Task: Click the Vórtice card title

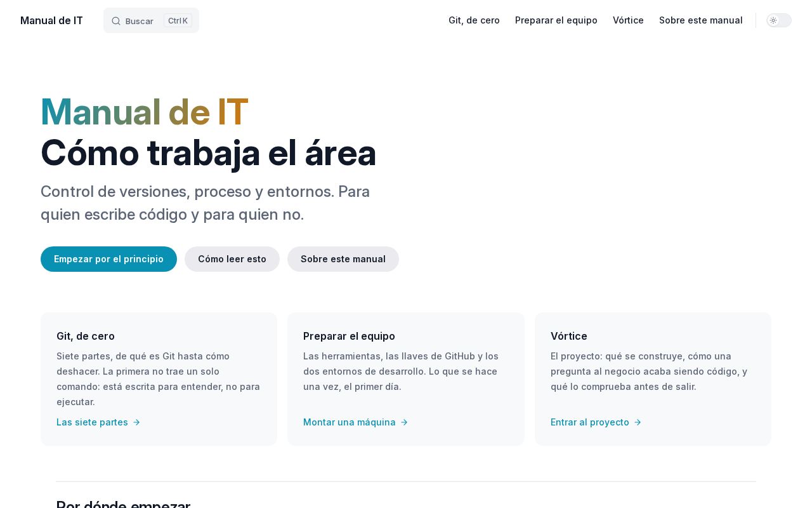Action: (x=569, y=336)
